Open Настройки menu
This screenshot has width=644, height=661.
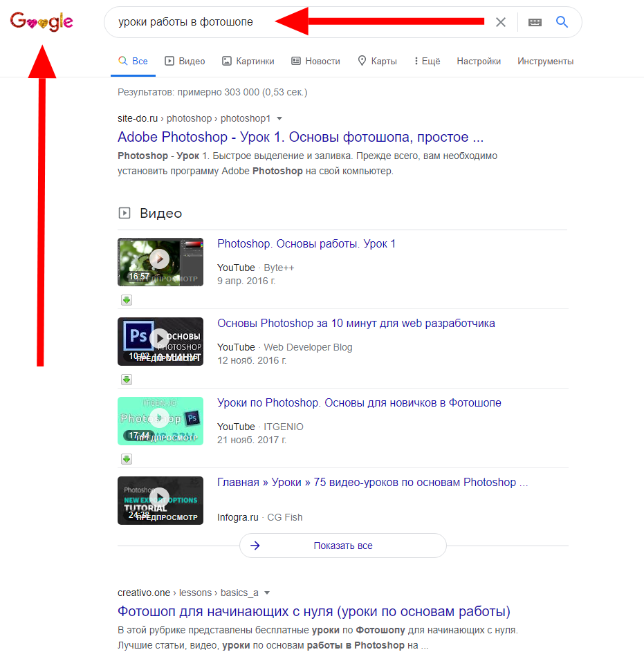479,61
